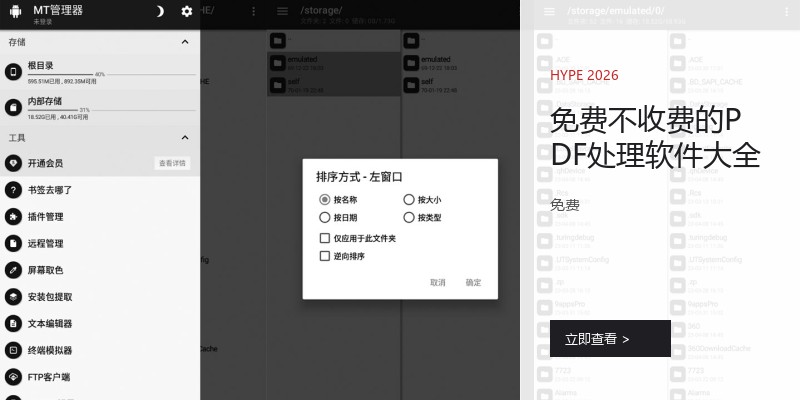Screen dimensions: 800x400
Task: Open 插件管理 menu entry
Action: coord(100,217)
